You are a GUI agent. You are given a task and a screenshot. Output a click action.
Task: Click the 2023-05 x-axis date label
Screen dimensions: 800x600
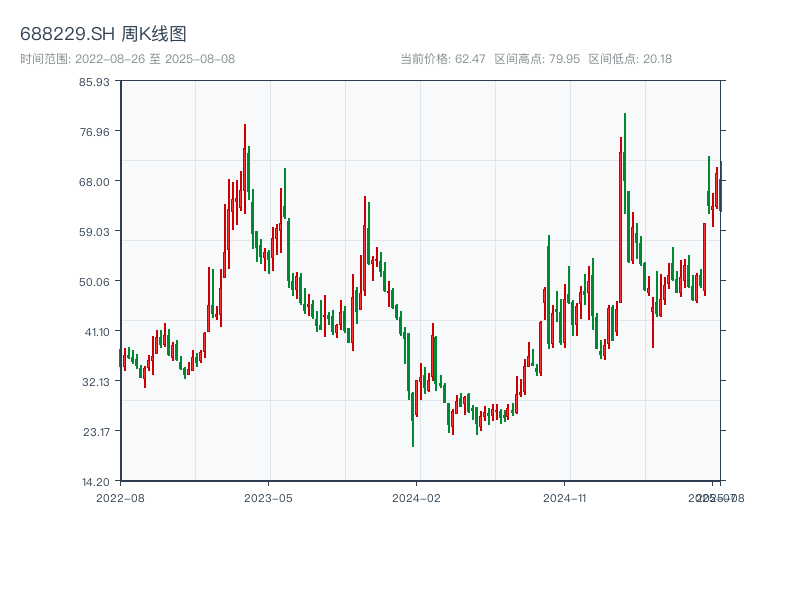[268, 497]
